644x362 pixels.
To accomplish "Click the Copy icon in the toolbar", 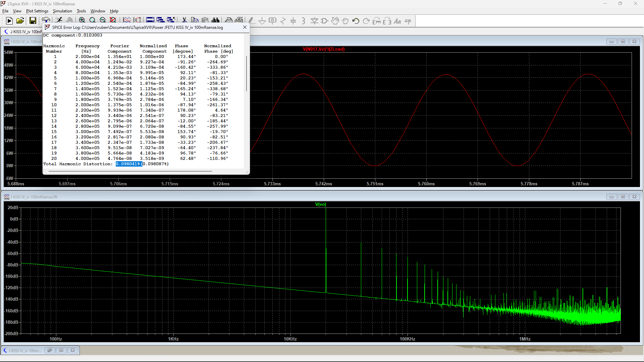I will [x=195, y=20].
